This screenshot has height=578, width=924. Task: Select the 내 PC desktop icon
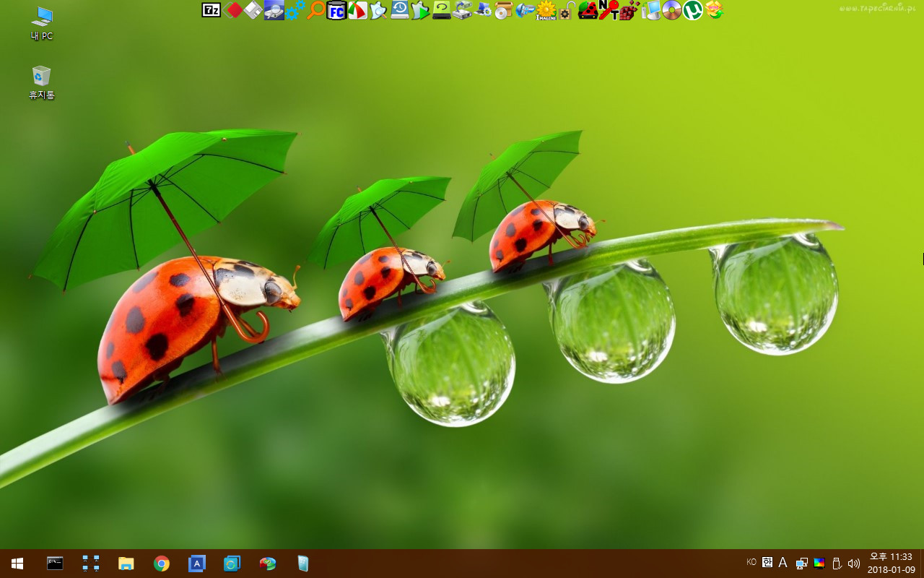42,24
